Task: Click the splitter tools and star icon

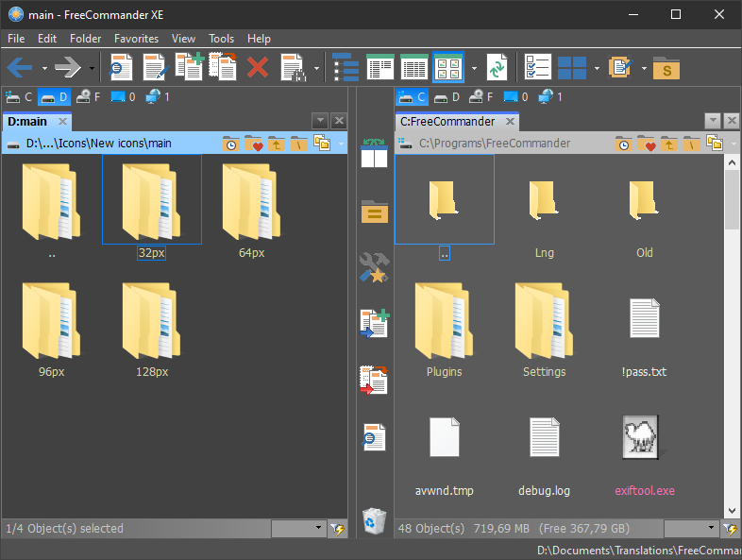Action: tap(375, 267)
